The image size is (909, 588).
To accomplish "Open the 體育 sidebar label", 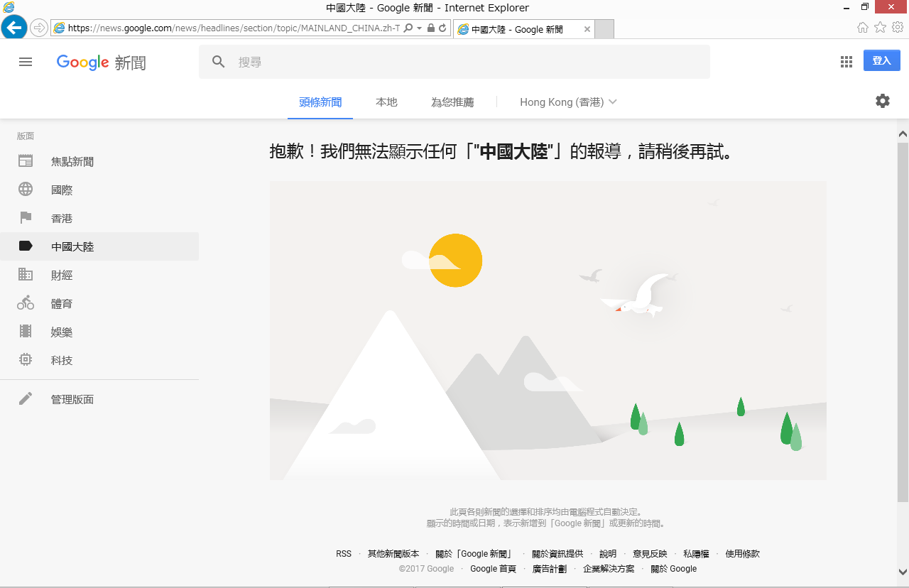I will pyautogui.click(x=62, y=304).
